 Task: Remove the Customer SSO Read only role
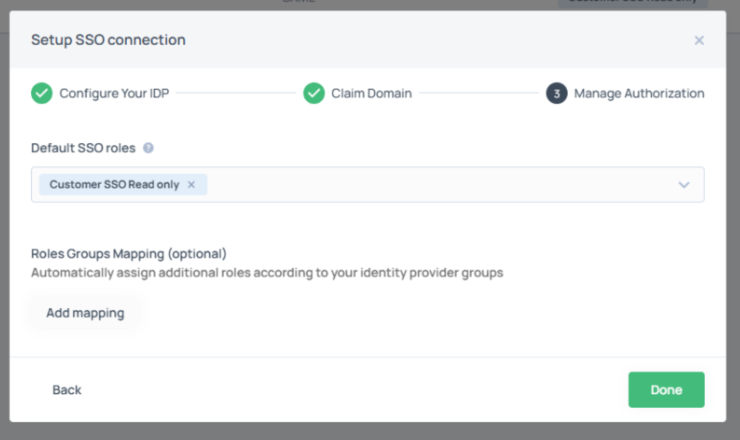pyautogui.click(x=191, y=185)
